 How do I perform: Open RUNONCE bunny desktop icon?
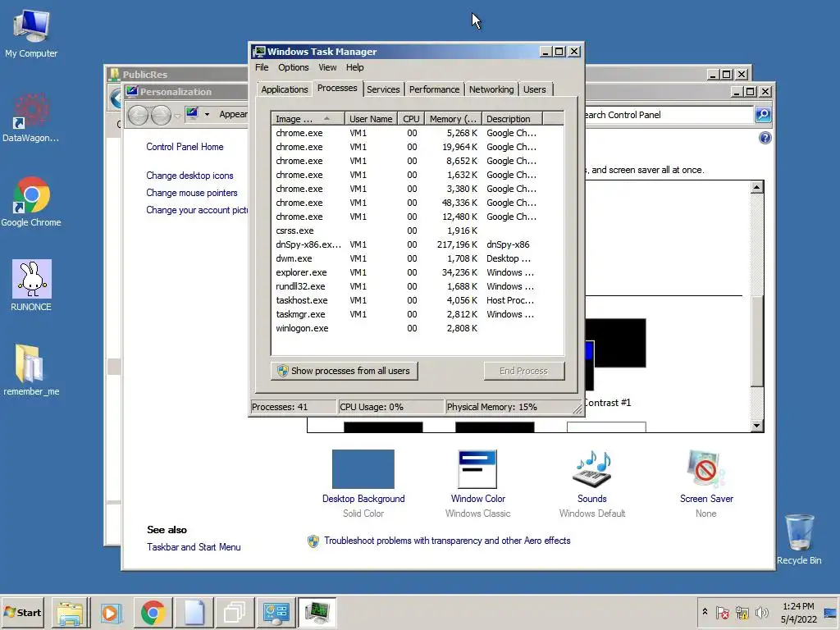(x=31, y=285)
